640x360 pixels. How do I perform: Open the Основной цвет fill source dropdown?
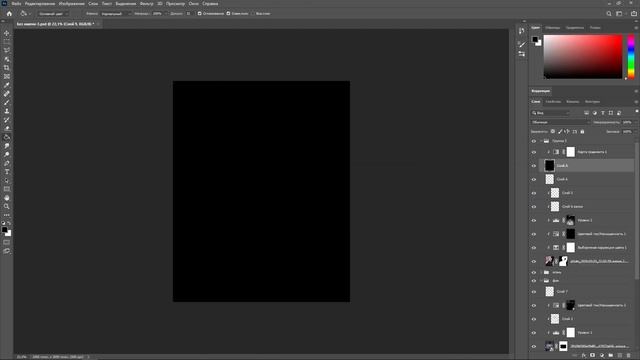(x=53, y=13)
